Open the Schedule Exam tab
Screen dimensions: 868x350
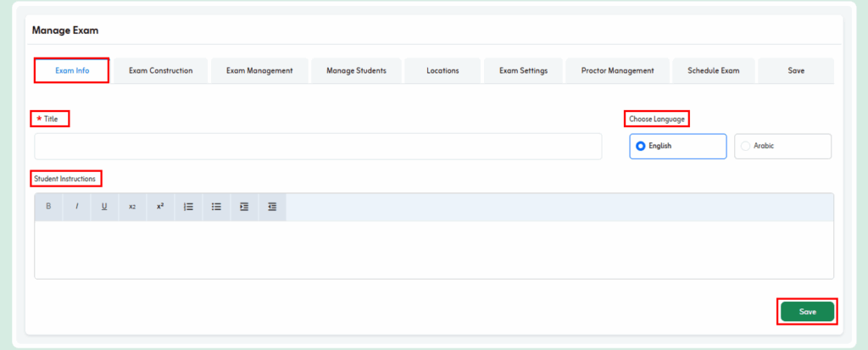click(x=714, y=70)
